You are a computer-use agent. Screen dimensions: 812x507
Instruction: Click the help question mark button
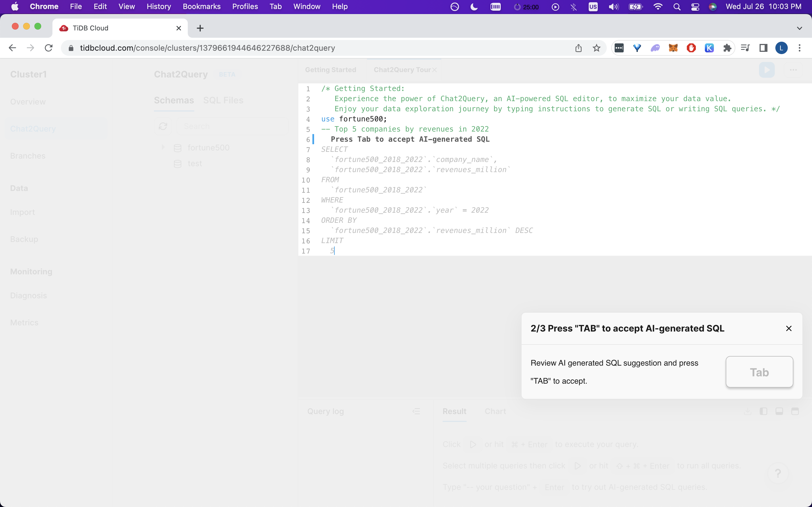[778, 473]
